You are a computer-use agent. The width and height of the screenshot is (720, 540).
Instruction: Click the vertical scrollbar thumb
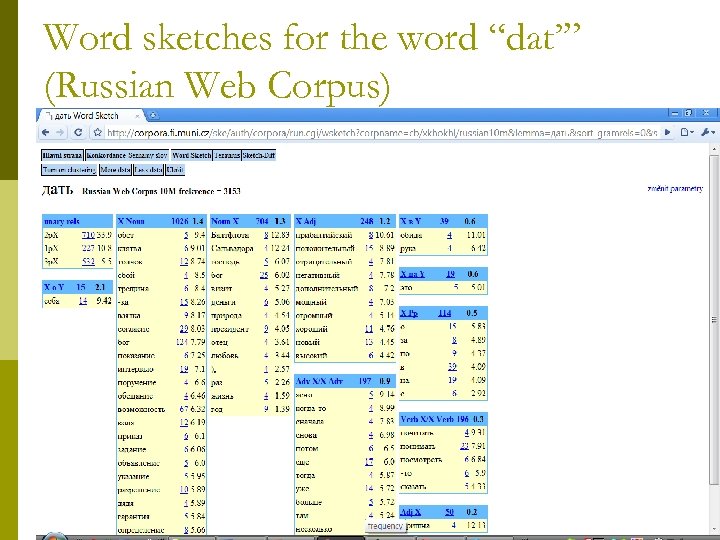(x=714, y=319)
